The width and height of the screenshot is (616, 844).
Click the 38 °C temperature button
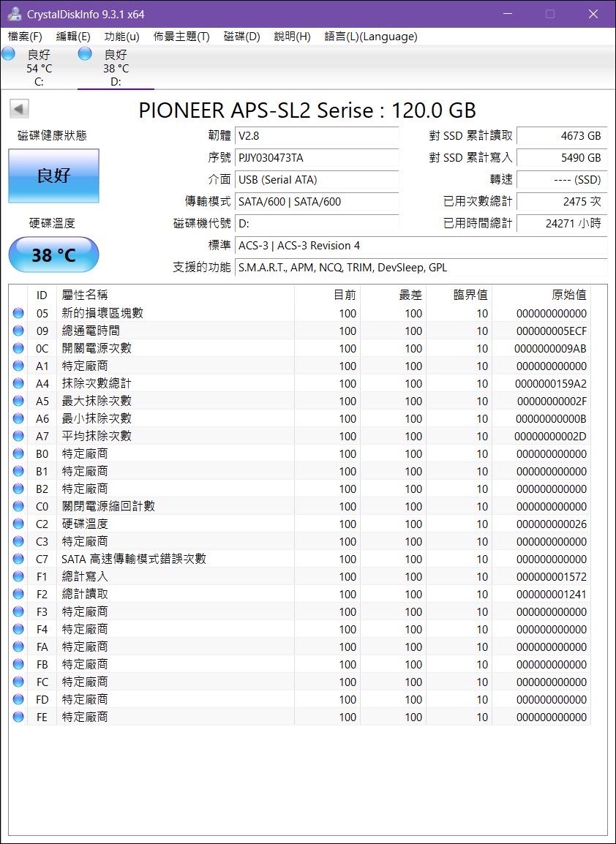(x=53, y=255)
